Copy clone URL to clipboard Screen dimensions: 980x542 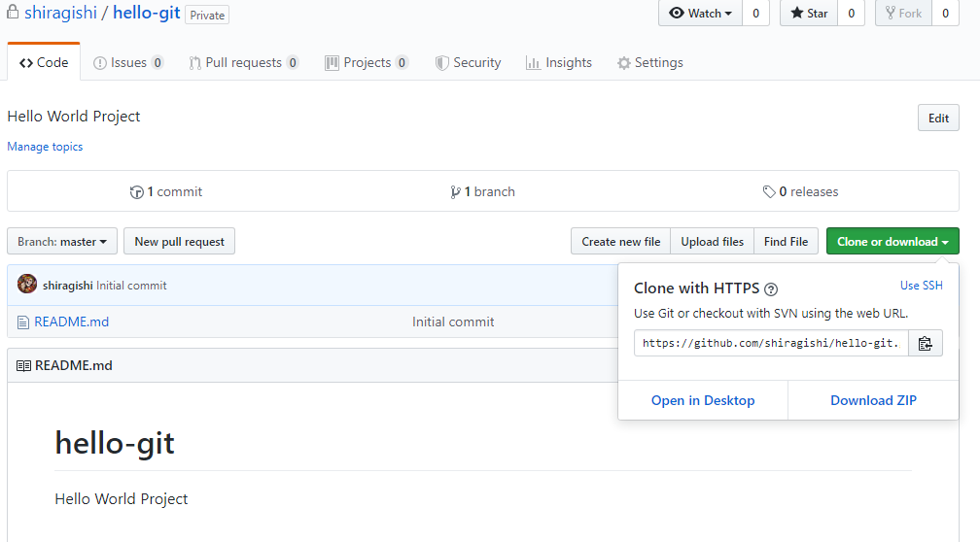925,344
